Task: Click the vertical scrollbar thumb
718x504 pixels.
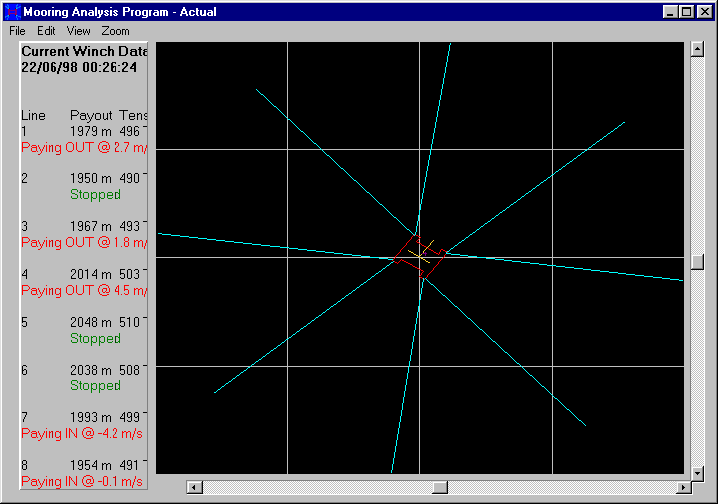Action: pos(697,262)
